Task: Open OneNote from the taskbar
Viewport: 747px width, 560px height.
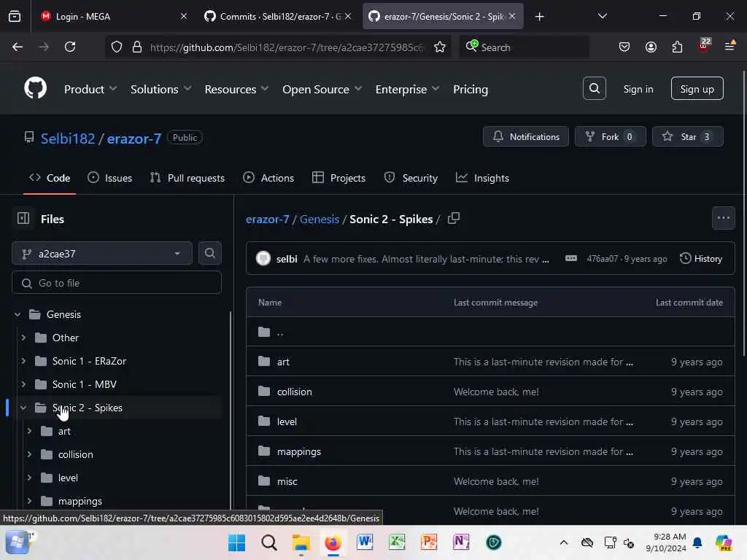Action: coord(461,542)
